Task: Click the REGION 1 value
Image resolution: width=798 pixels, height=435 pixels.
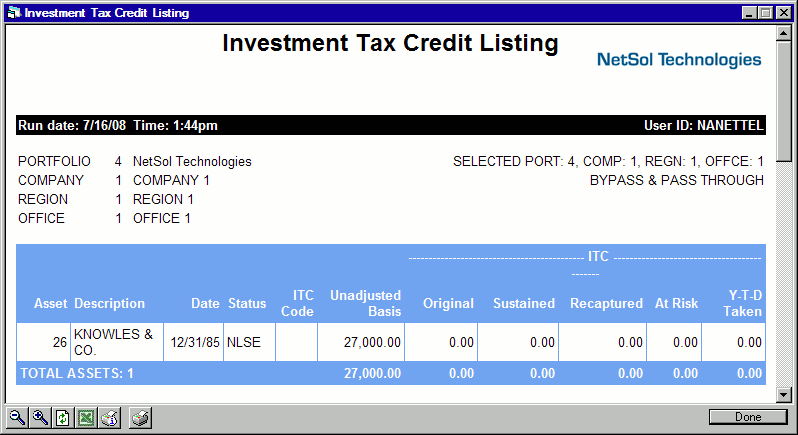Action: pos(163,199)
